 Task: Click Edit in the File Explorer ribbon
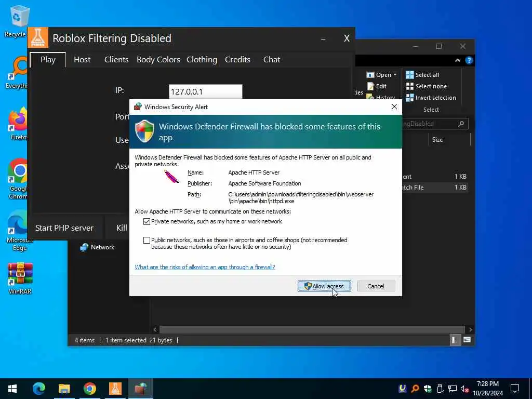pyautogui.click(x=377, y=86)
